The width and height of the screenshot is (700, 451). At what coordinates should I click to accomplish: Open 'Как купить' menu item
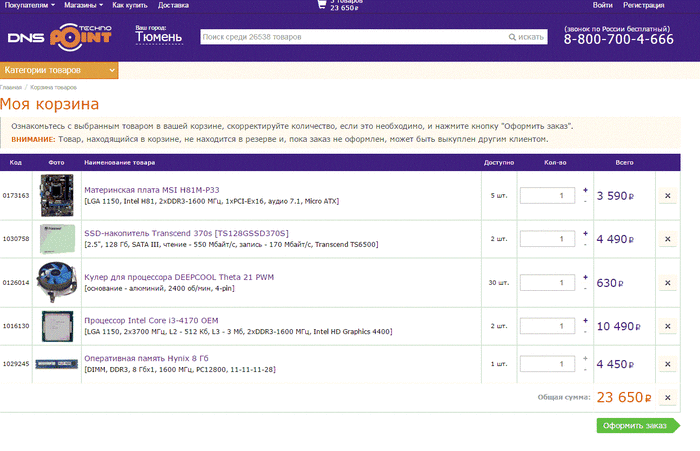point(130,5)
